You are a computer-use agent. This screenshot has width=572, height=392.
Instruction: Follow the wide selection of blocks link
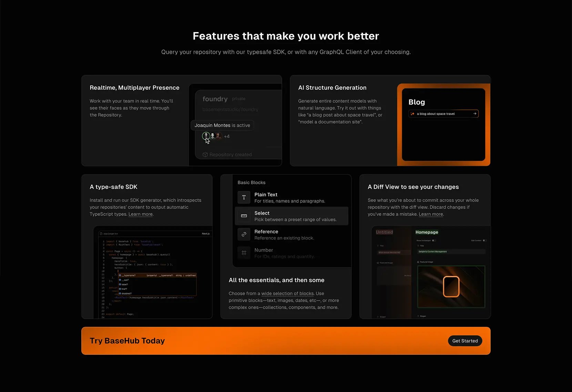287,294
